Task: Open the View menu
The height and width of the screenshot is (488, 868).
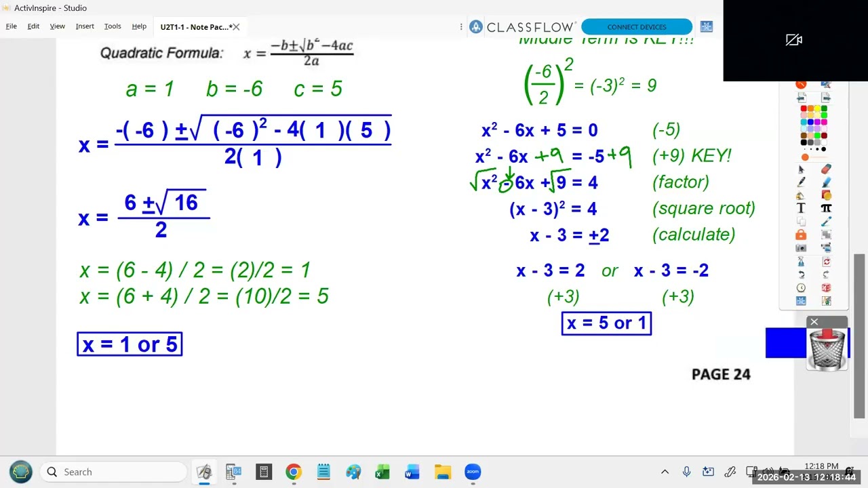Action: [x=57, y=26]
